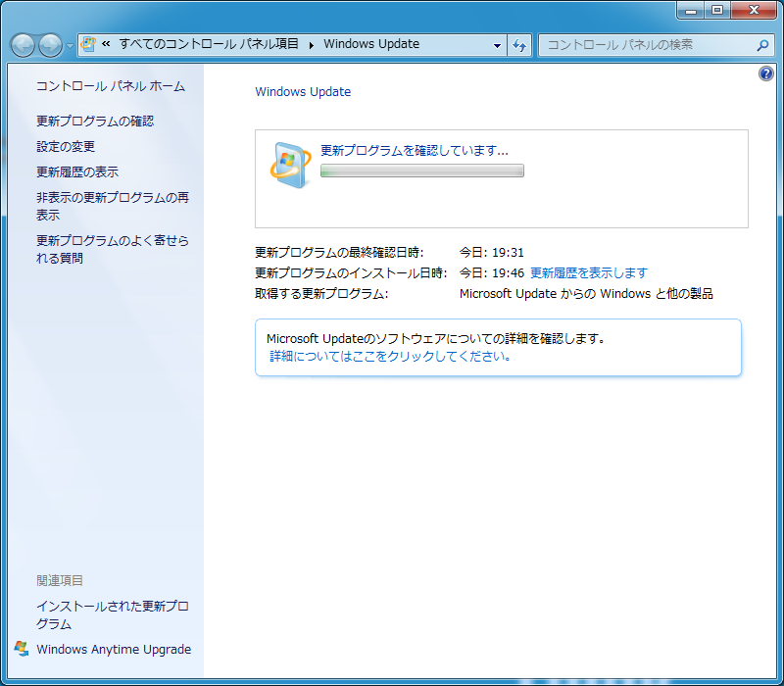784x686 pixels.
Task: Open インストールされた更新プログラム link
Action: pyautogui.click(x=113, y=615)
